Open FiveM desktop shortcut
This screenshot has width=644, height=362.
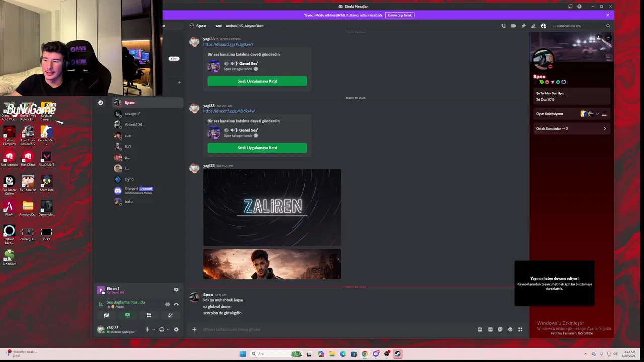9,208
